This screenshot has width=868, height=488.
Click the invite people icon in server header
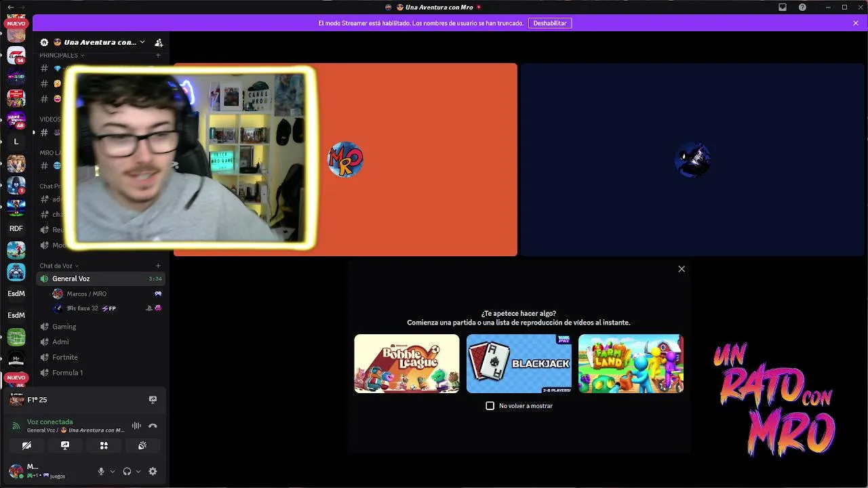(x=159, y=42)
